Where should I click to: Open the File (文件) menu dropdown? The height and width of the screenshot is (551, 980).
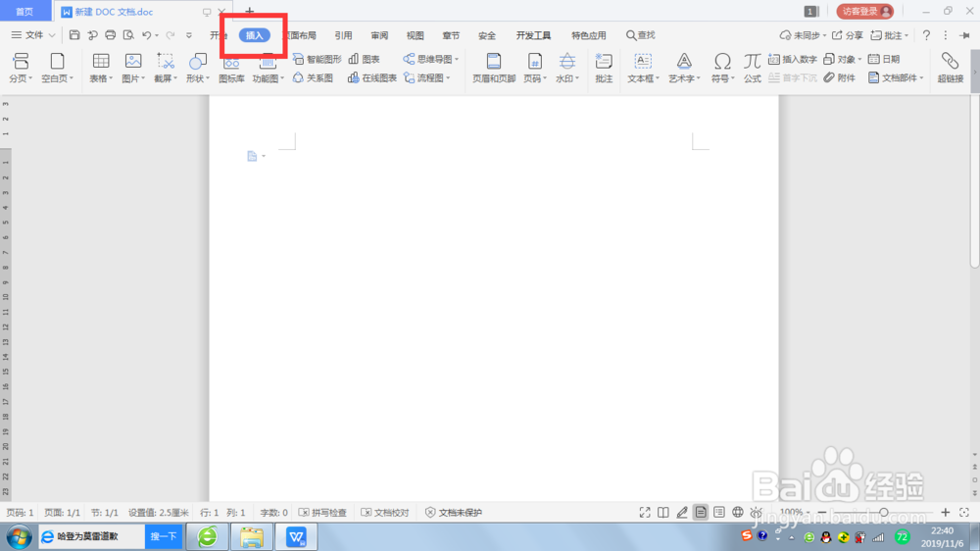click(x=33, y=35)
